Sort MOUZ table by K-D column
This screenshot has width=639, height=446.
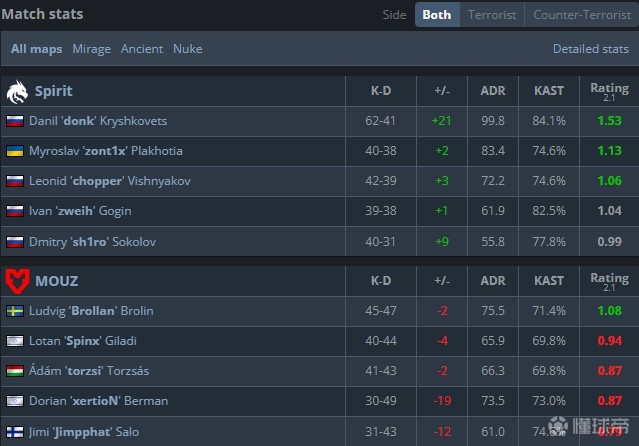point(380,281)
